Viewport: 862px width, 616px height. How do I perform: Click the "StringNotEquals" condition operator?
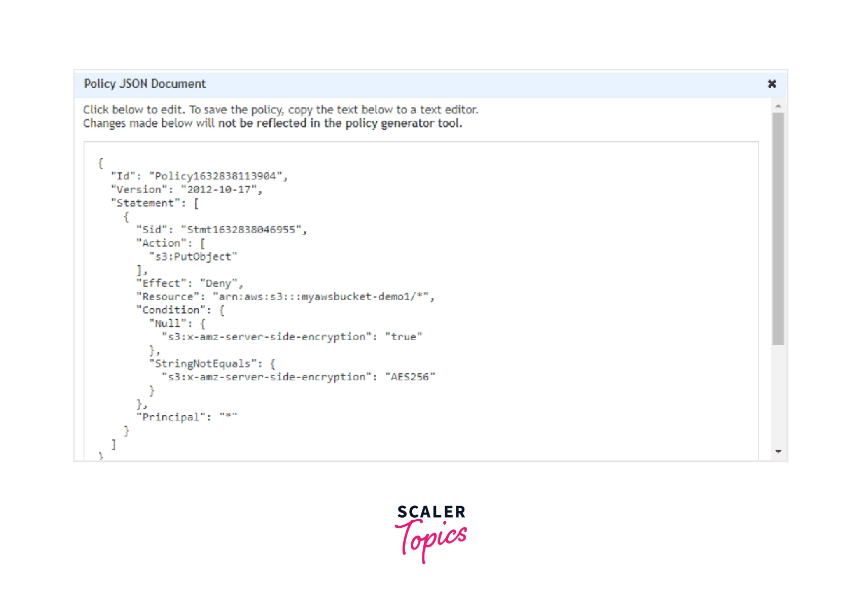click(x=202, y=364)
